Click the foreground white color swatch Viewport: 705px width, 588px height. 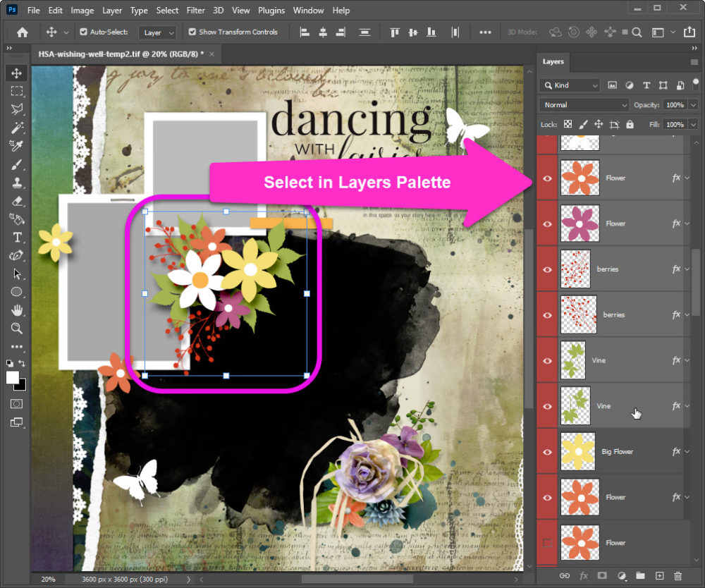click(13, 378)
